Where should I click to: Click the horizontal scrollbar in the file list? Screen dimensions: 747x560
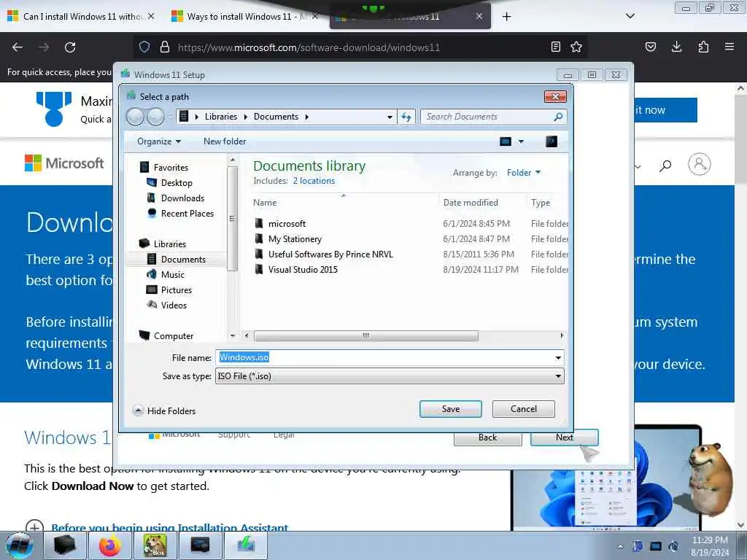point(366,335)
